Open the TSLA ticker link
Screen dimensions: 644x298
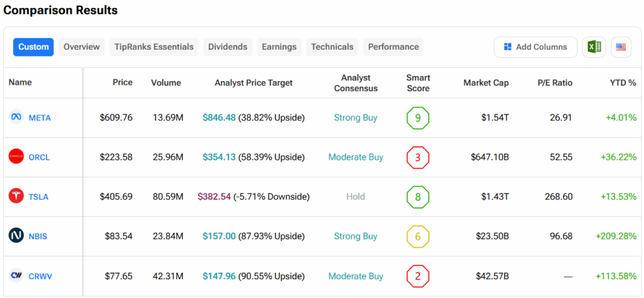(38, 197)
